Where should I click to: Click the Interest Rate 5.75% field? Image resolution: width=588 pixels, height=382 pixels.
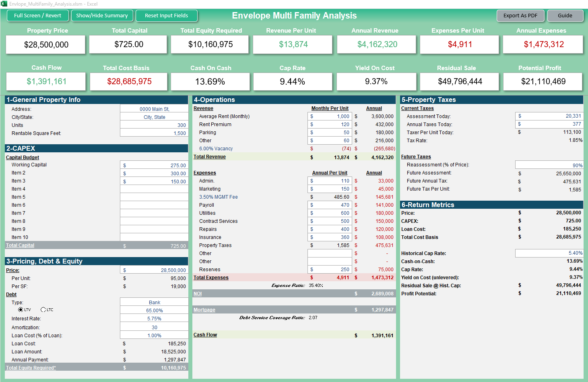pyautogui.click(x=154, y=318)
